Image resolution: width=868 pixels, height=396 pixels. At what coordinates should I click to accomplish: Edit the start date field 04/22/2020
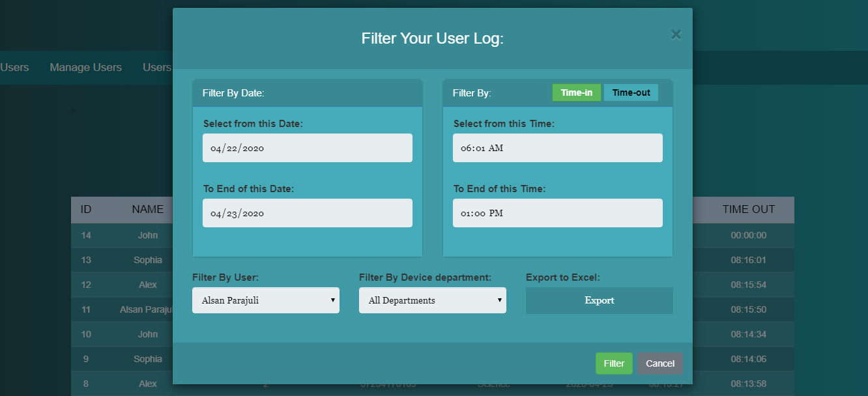(307, 148)
